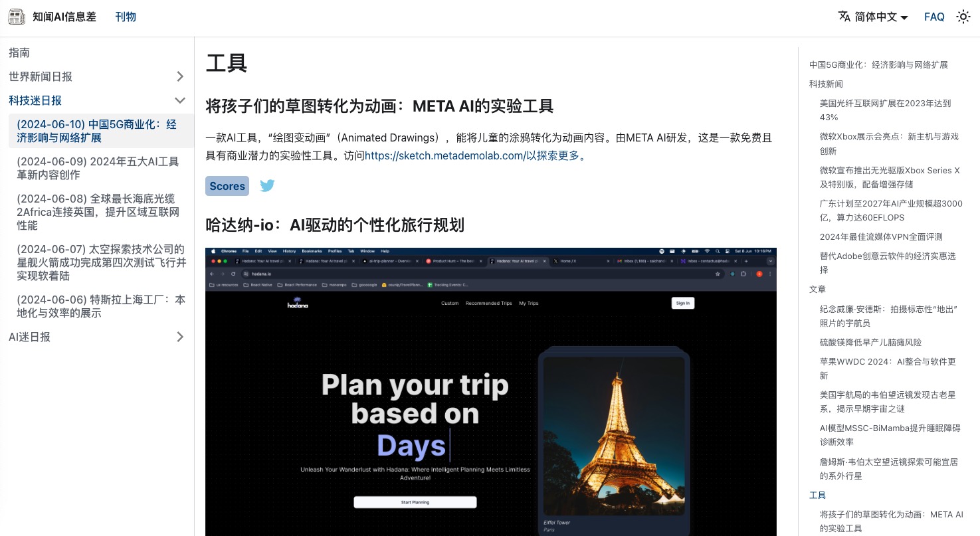980x536 pixels.
Task: Jump to 詹姆斯·韦伯太空望远镜探索 TOC entry
Action: (889, 469)
